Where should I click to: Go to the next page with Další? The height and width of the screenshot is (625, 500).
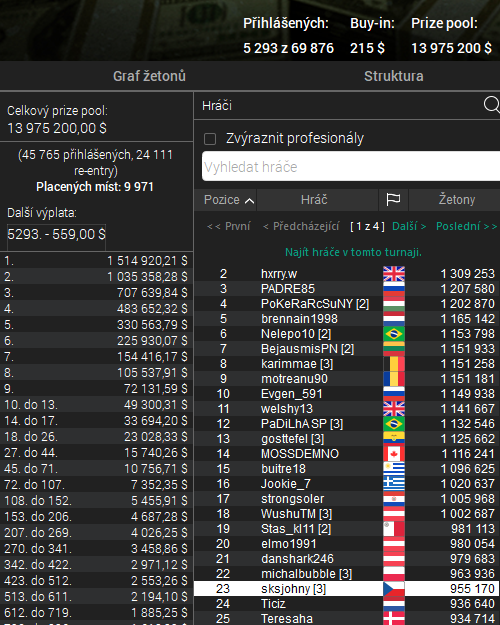click(409, 226)
